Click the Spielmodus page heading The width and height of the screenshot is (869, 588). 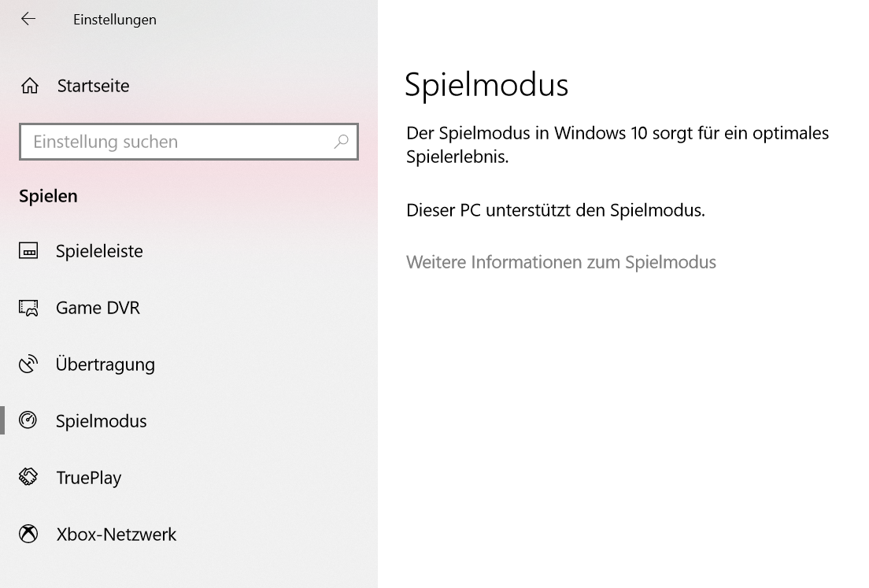[x=486, y=85]
